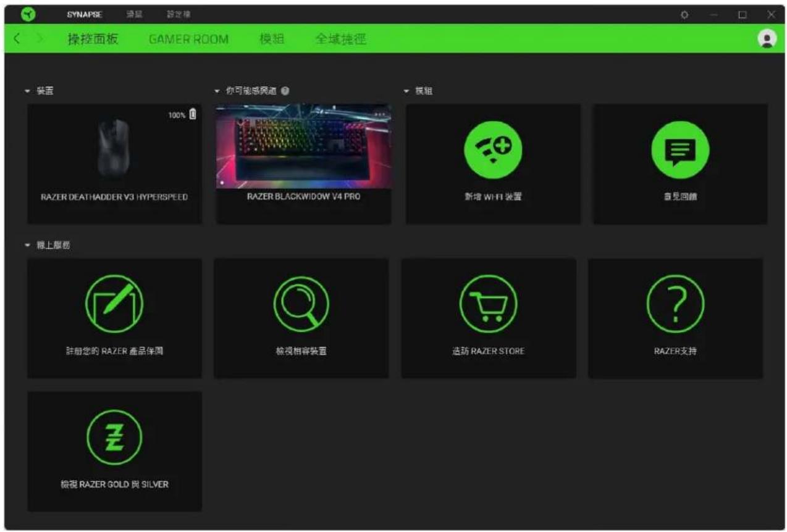
Task: Go back with the left arrow
Action: (17, 39)
